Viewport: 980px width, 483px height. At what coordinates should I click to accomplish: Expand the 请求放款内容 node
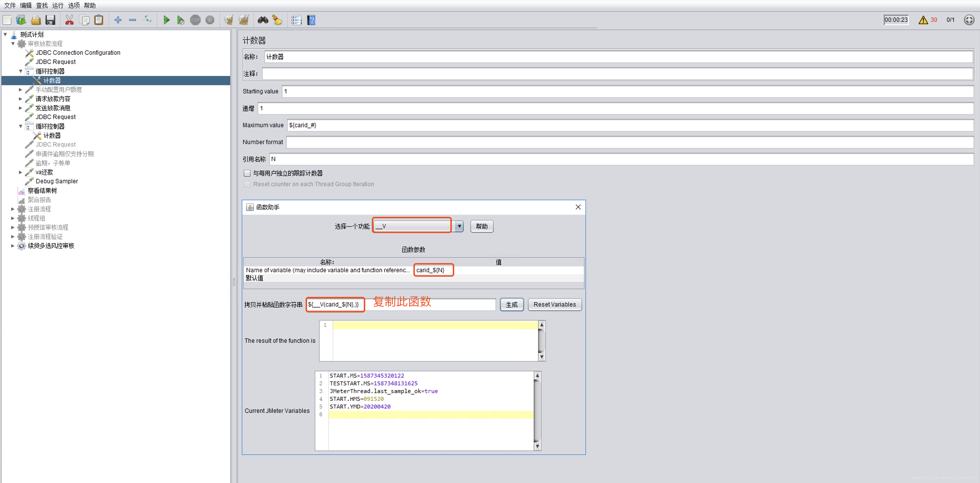pos(21,98)
